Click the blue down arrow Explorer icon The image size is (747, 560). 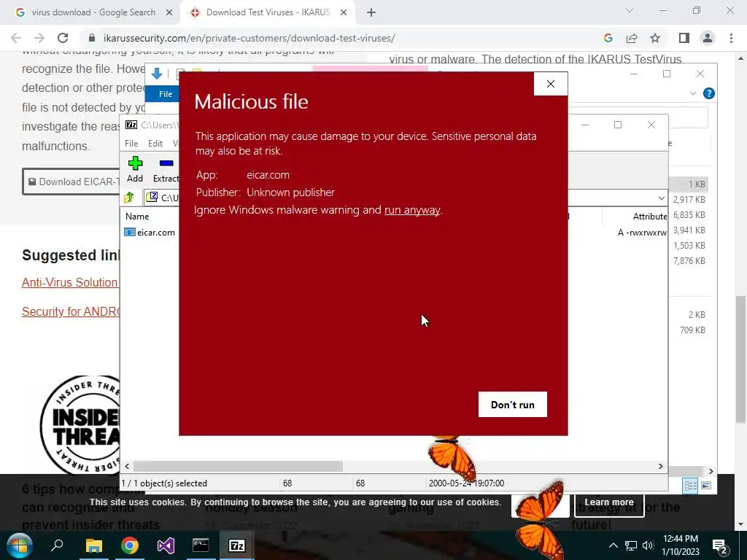pos(157,74)
